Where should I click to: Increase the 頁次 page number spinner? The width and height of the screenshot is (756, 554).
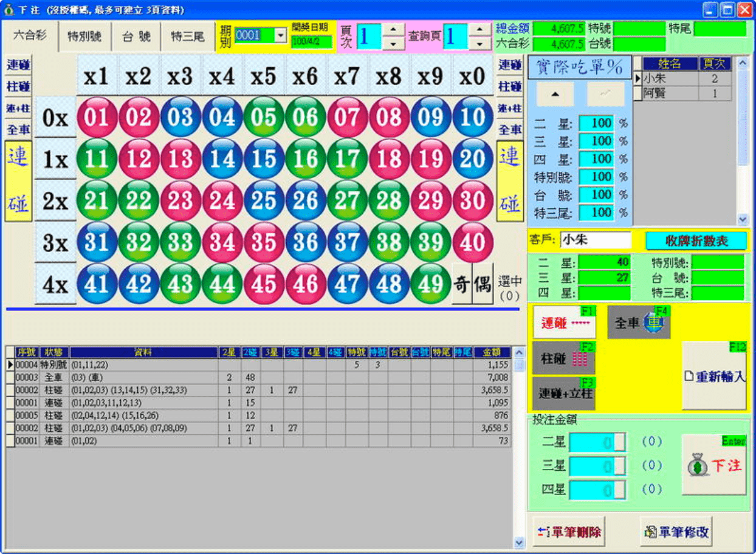pos(394,30)
